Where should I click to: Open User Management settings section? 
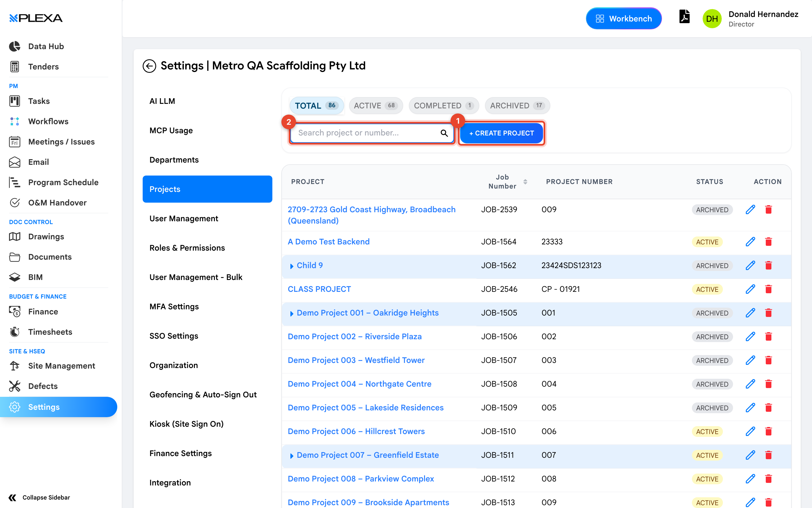pos(207,218)
